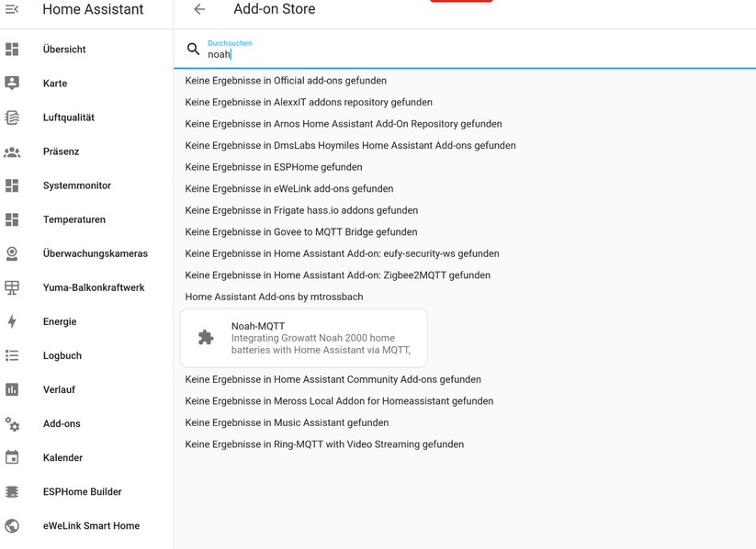
Task: Click the Noah-MQTT puzzle piece icon
Action: (x=206, y=338)
